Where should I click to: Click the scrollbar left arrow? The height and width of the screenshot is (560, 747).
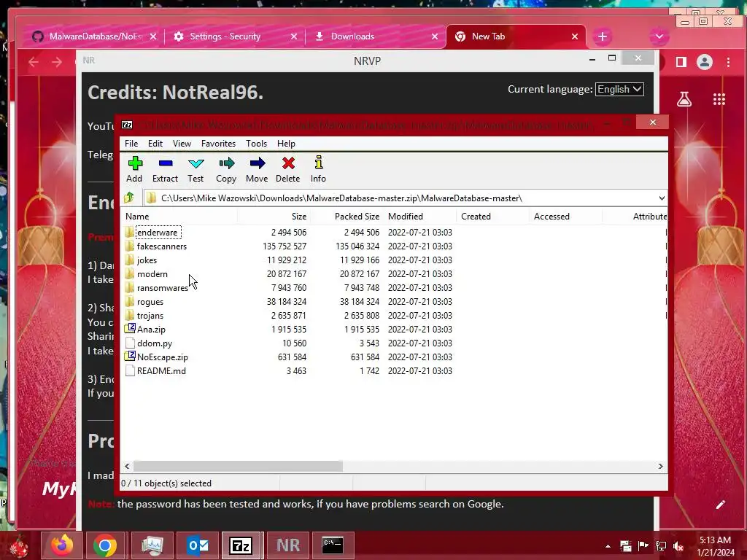[x=127, y=466]
